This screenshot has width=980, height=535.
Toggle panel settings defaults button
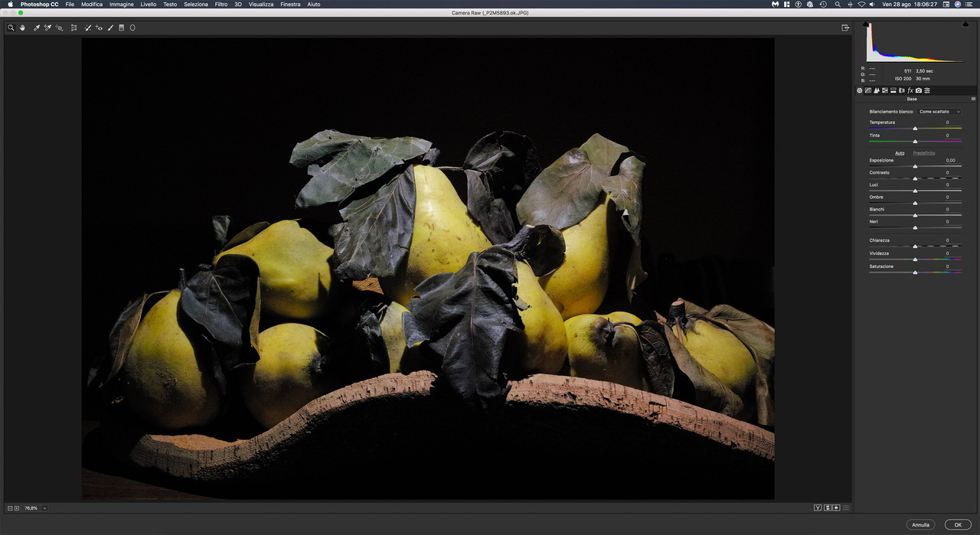click(846, 507)
